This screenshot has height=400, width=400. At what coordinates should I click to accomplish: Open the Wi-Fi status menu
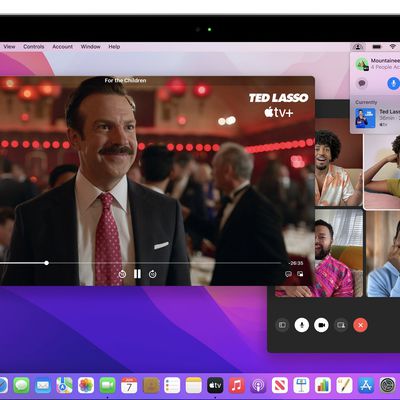pos(393,47)
